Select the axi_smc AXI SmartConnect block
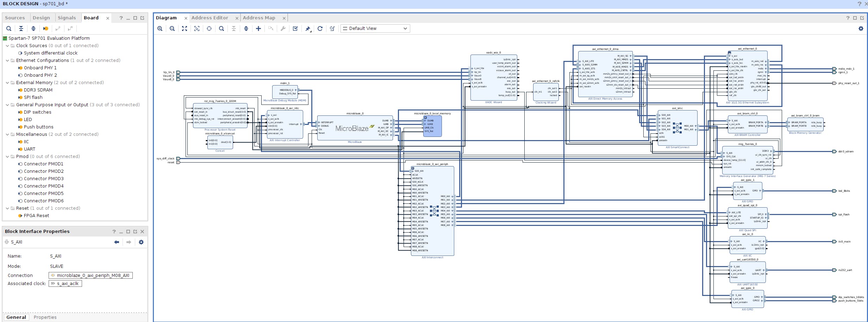Screen dimensions: 868x322 677,128
